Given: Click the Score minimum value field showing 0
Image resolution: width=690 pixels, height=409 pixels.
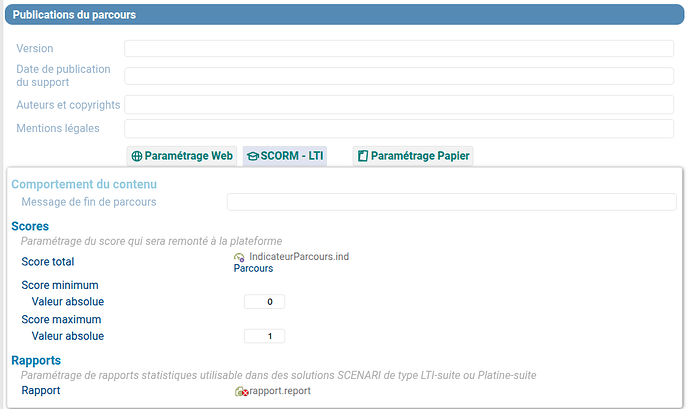Looking at the screenshot, I should 264,301.
